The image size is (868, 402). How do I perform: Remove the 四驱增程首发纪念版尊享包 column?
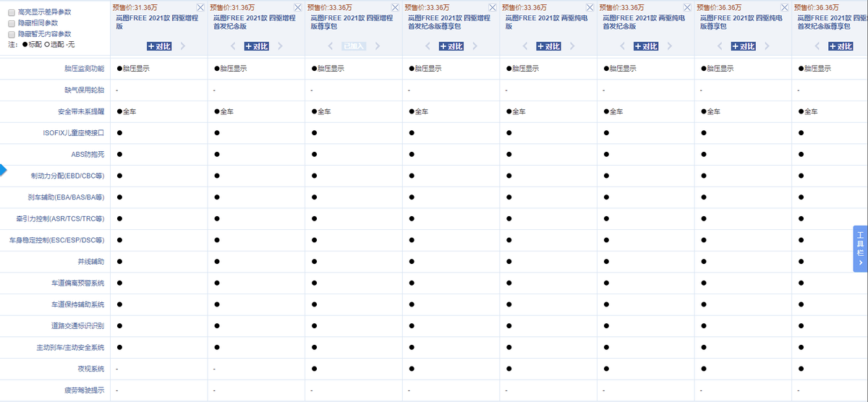coord(493,7)
